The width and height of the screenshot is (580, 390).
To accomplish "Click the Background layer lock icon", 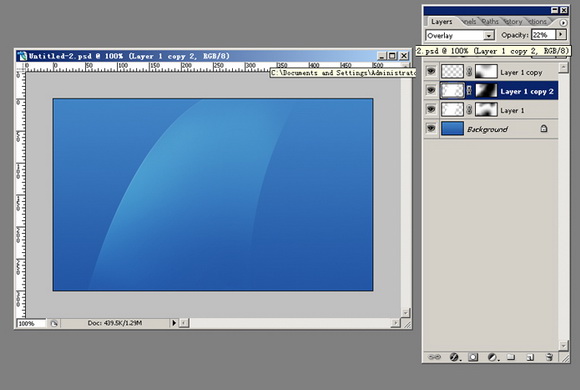I will (x=544, y=128).
